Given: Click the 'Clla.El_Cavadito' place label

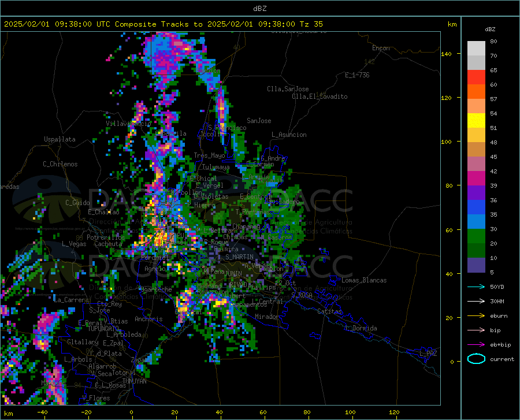Looking at the screenshot, I should [320, 96].
